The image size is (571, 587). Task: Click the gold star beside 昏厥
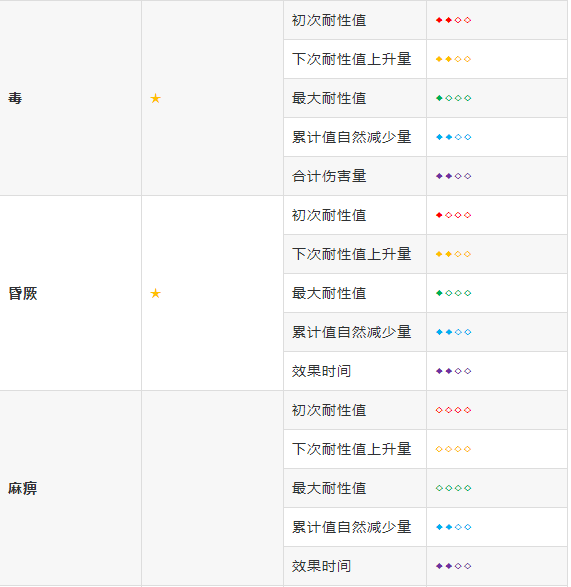coord(155,294)
